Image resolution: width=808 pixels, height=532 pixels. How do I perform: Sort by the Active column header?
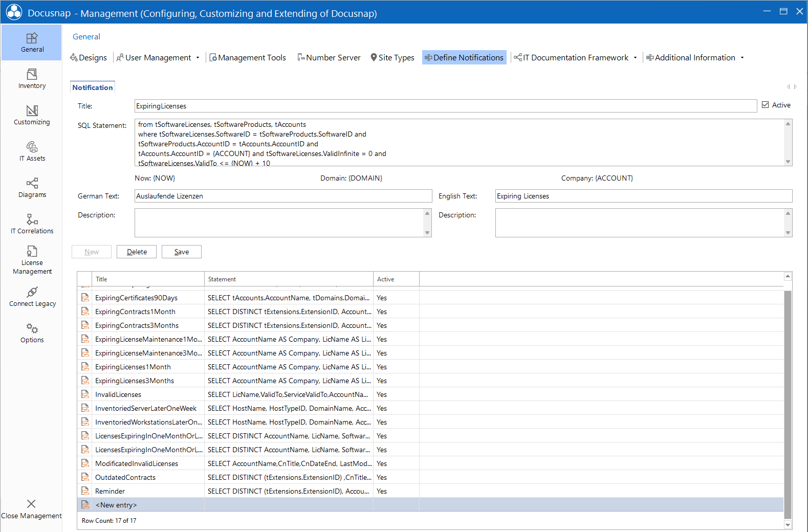[396, 279]
